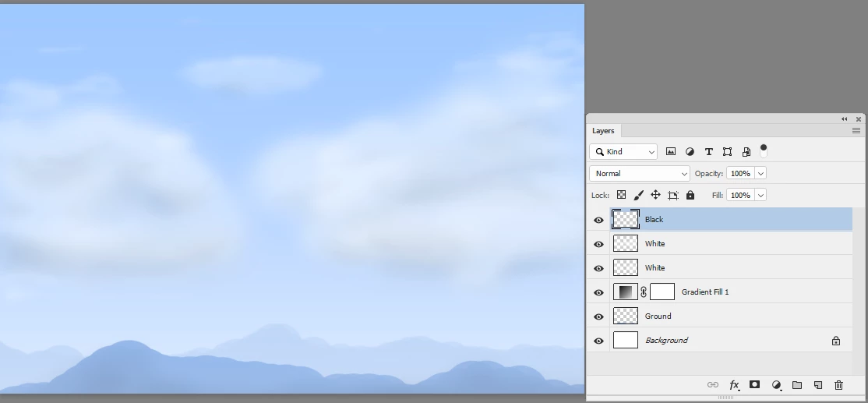Lock position move icon
This screenshot has height=403, width=868.
pyautogui.click(x=655, y=195)
